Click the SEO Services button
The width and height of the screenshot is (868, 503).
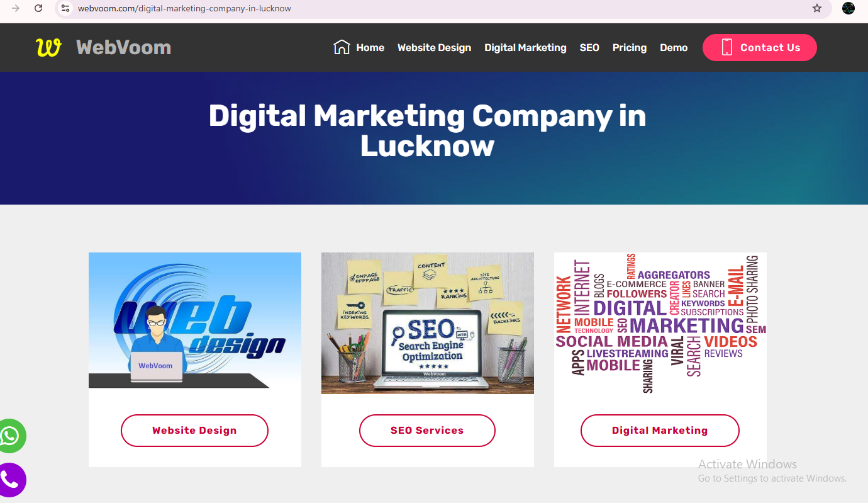[427, 431]
